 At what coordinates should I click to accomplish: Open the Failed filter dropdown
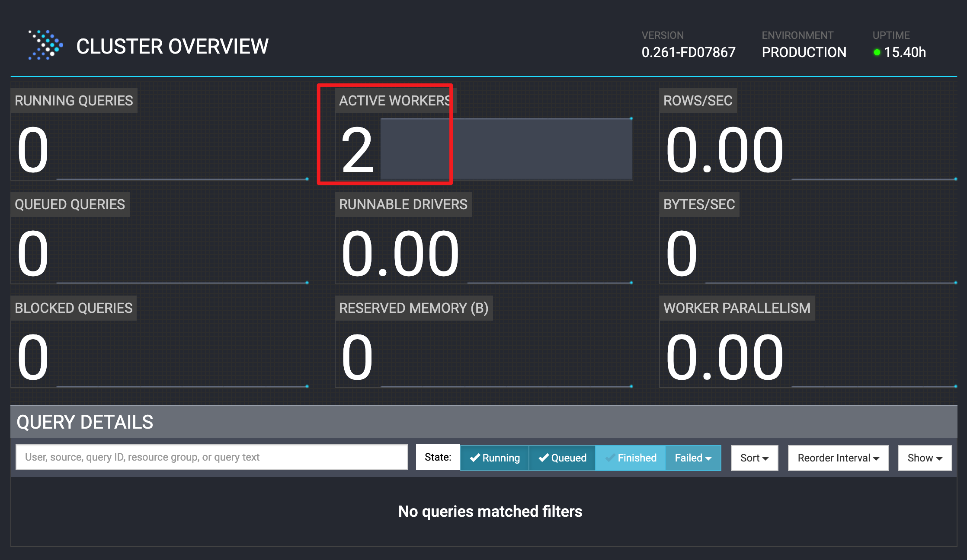[x=693, y=458]
